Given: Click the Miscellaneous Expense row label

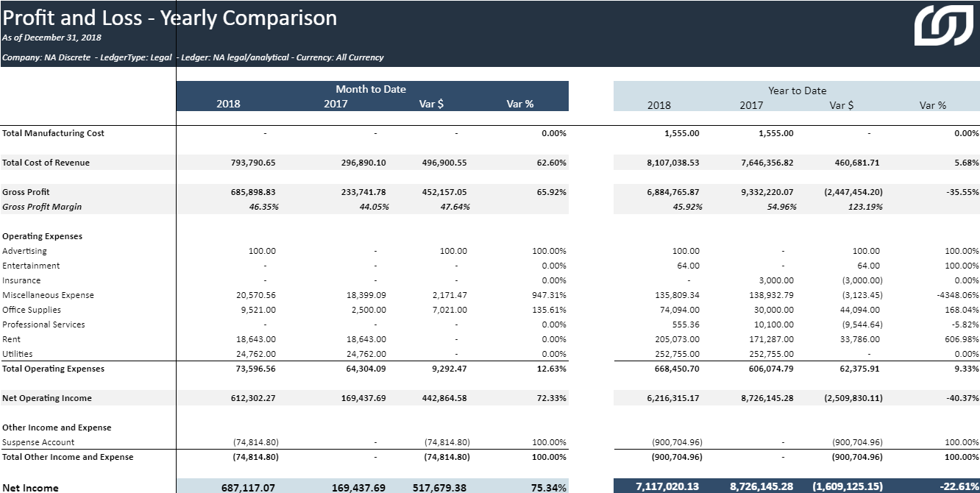Looking at the screenshot, I should (x=48, y=295).
